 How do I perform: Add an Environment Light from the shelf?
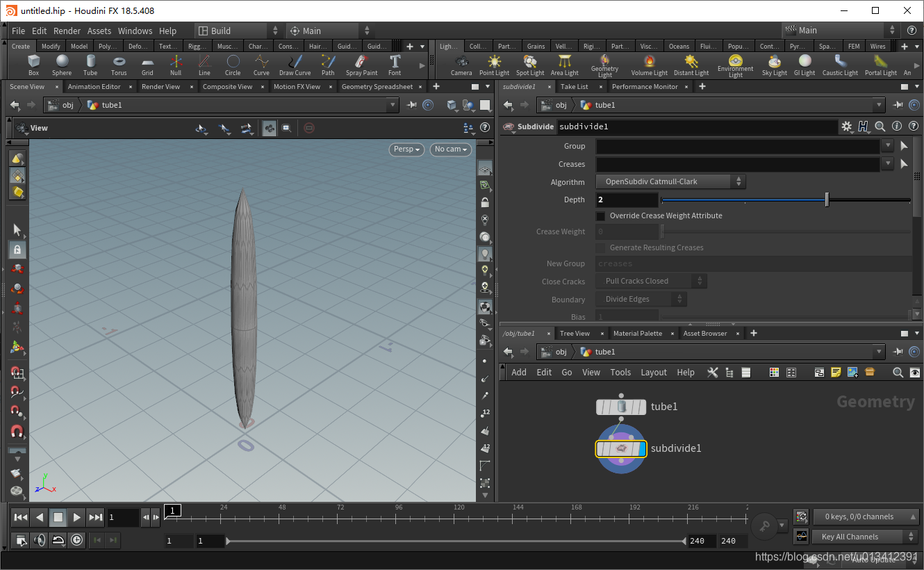pos(735,65)
